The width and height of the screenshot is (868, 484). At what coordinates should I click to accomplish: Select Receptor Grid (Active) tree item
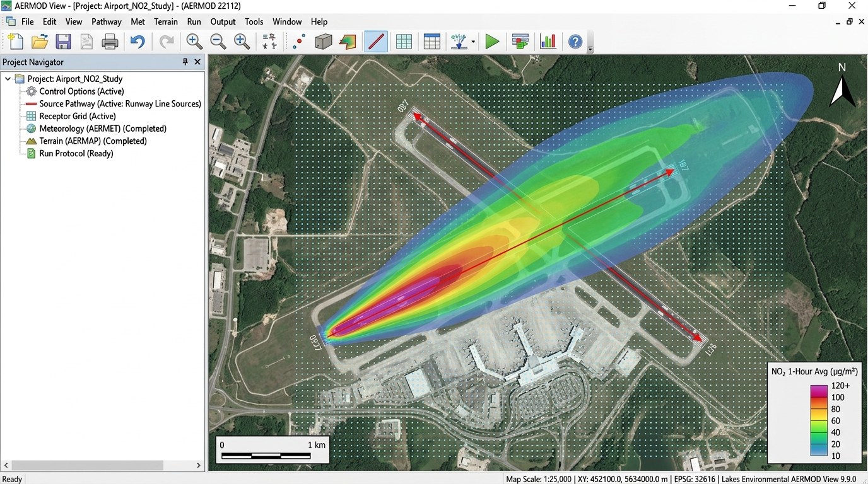tap(71, 116)
